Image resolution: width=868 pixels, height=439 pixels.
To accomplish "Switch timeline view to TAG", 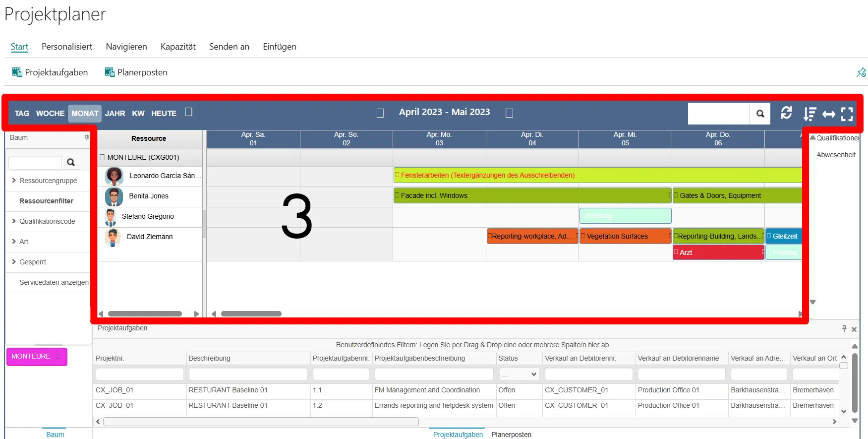I will click(x=22, y=114).
